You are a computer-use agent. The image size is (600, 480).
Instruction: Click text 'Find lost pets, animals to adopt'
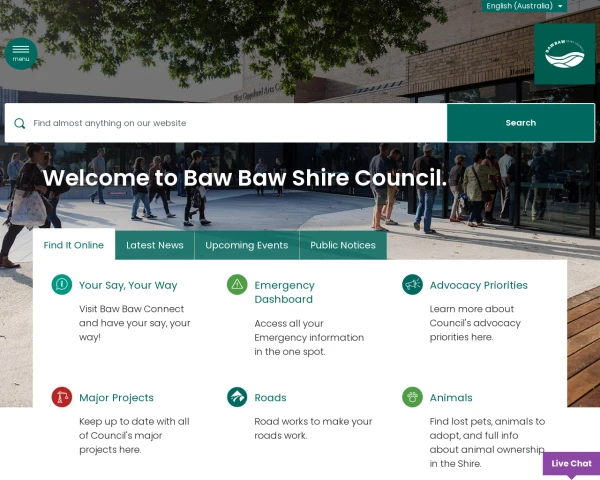(487, 428)
